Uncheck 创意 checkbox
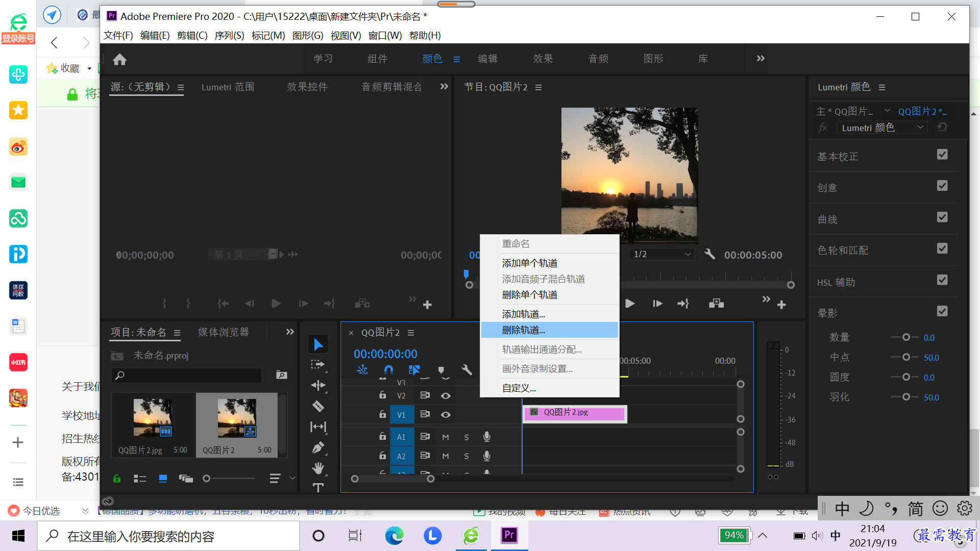Image resolution: width=980 pixels, height=551 pixels. [x=942, y=186]
